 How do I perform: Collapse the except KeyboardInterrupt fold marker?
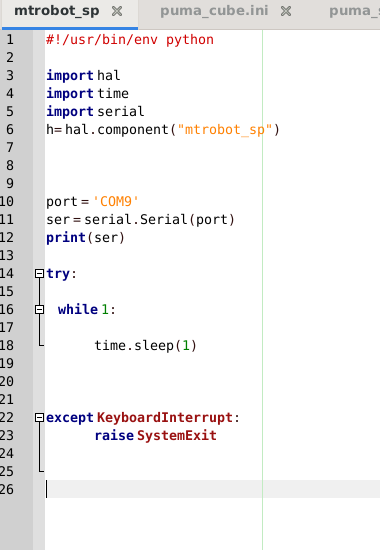pyautogui.click(x=39, y=417)
